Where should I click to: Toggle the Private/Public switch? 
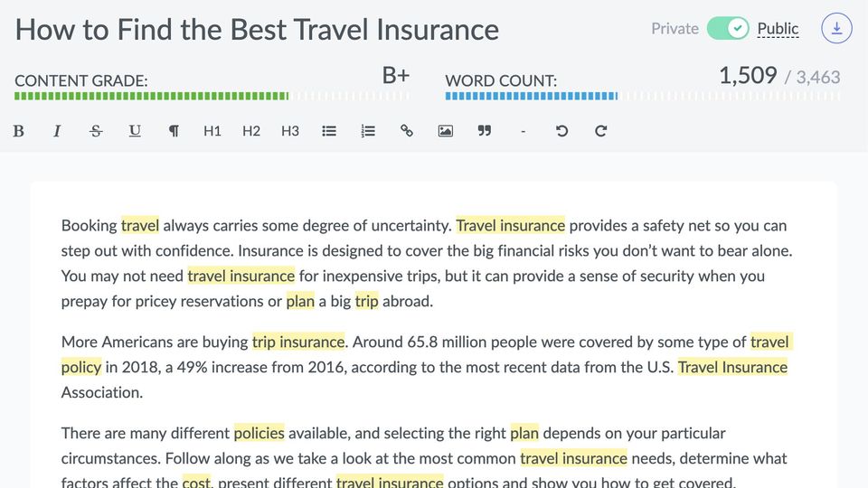[728, 29]
